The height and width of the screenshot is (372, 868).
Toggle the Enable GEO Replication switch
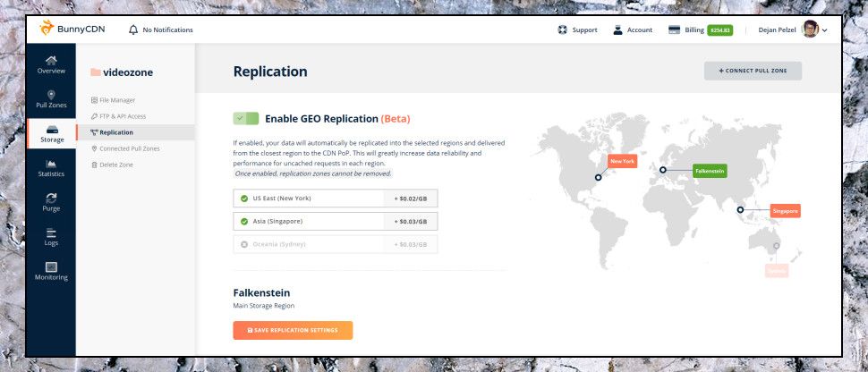(x=246, y=118)
